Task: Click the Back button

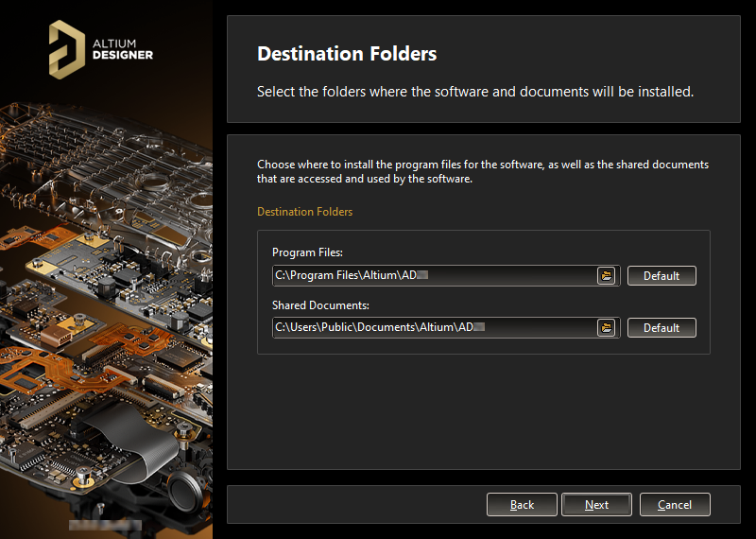Action: click(522, 505)
